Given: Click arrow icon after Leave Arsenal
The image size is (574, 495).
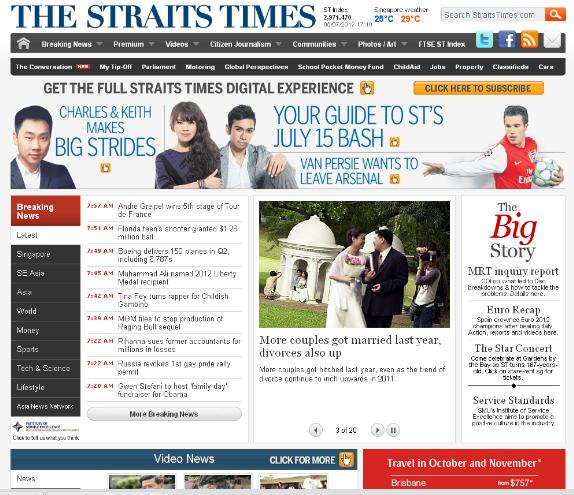Looking at the screenshot, I should 394,179.
